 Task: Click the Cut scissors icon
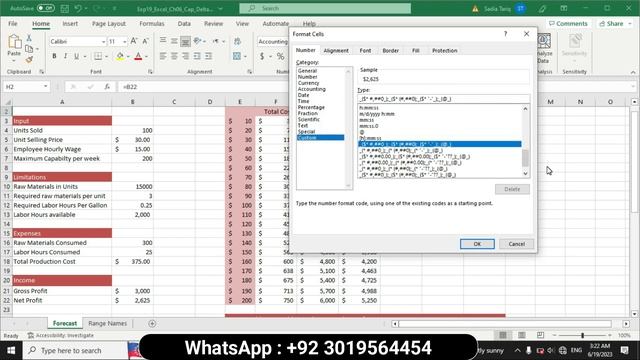click(29, 38)
